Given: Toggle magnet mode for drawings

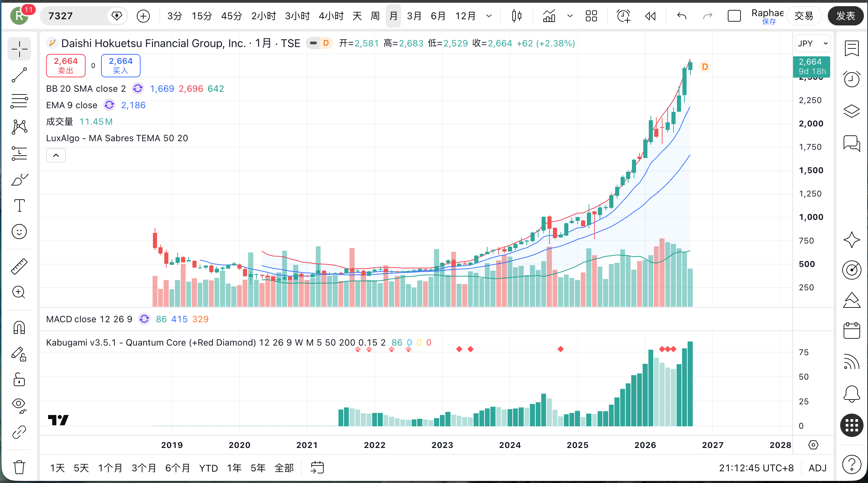Looking at the screenshot, I should (19, 327).
